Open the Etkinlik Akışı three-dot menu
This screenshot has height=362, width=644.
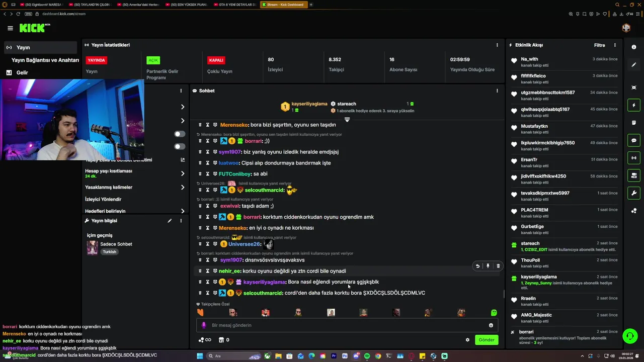[615, 45]
